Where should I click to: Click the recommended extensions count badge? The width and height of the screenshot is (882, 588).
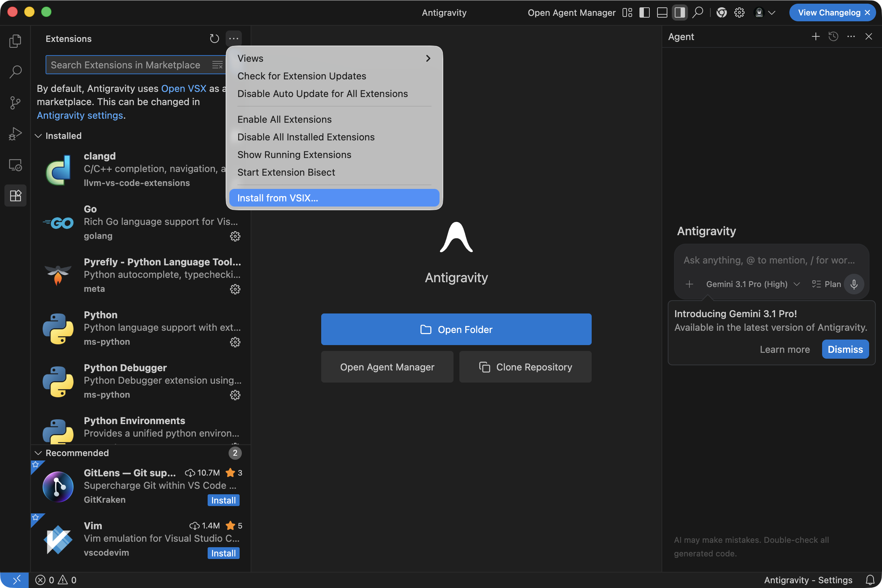(235, 453)
